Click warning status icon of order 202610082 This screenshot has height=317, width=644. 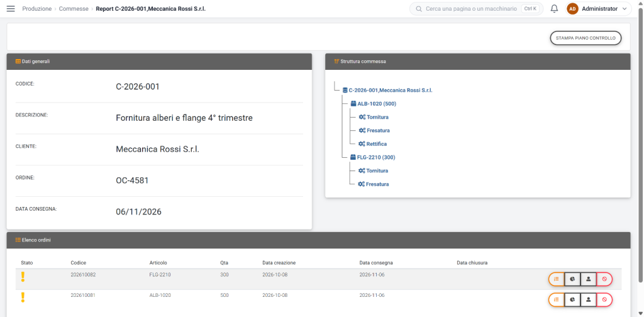coord(23,277)
